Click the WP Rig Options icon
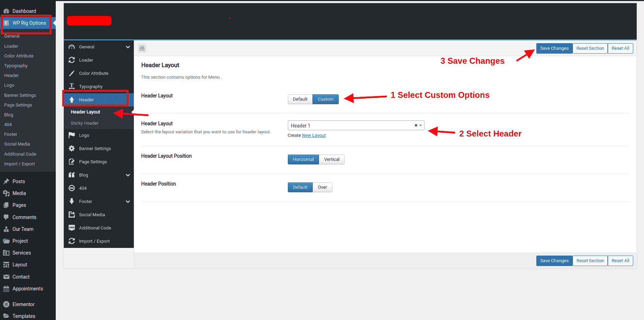 click(x=6, y=23)
